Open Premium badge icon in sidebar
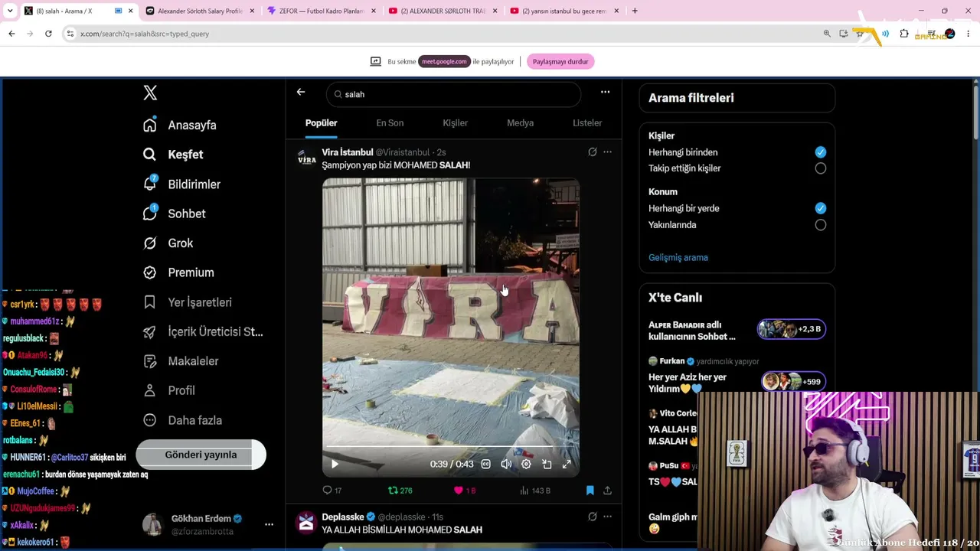Screen dimensions: 980x551 pyautogui.click(x=150, y=272)
